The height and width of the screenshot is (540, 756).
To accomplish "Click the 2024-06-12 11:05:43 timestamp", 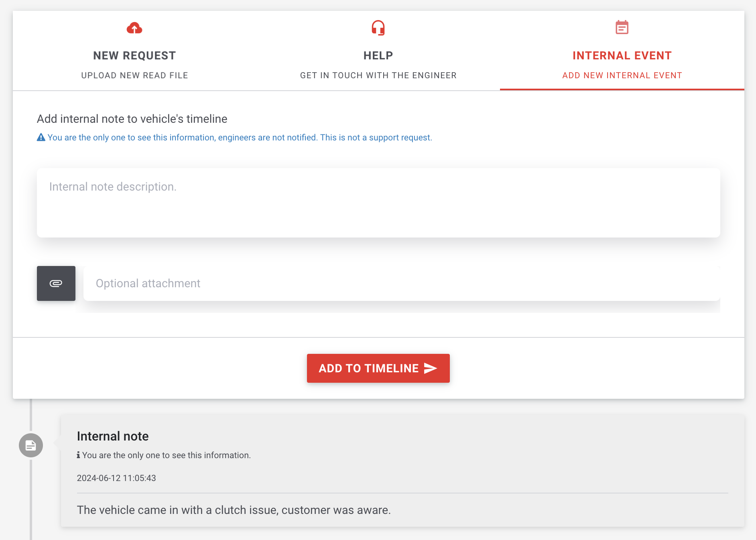I will click(x=116, y=478).
